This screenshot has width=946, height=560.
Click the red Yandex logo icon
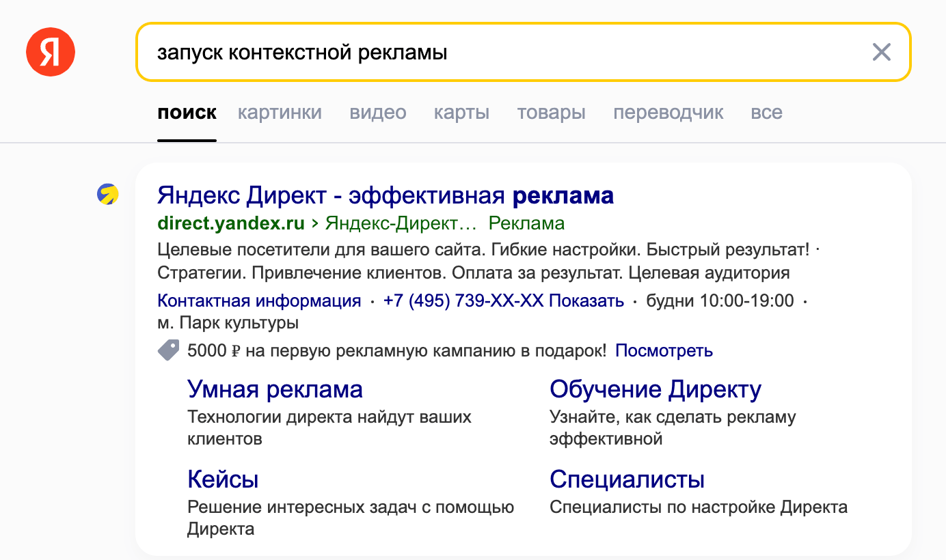click(50, 51)
